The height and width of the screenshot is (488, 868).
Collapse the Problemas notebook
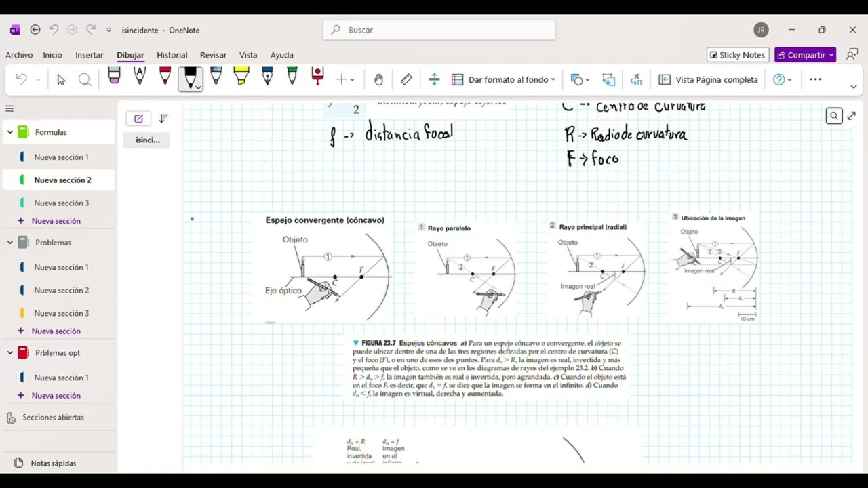tap(10, 243)
